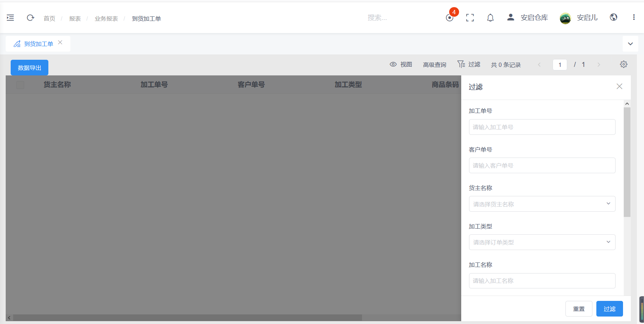The image size is (644, 324).
Task: Click the table scroll-left arrow
Action: point(9,318)
